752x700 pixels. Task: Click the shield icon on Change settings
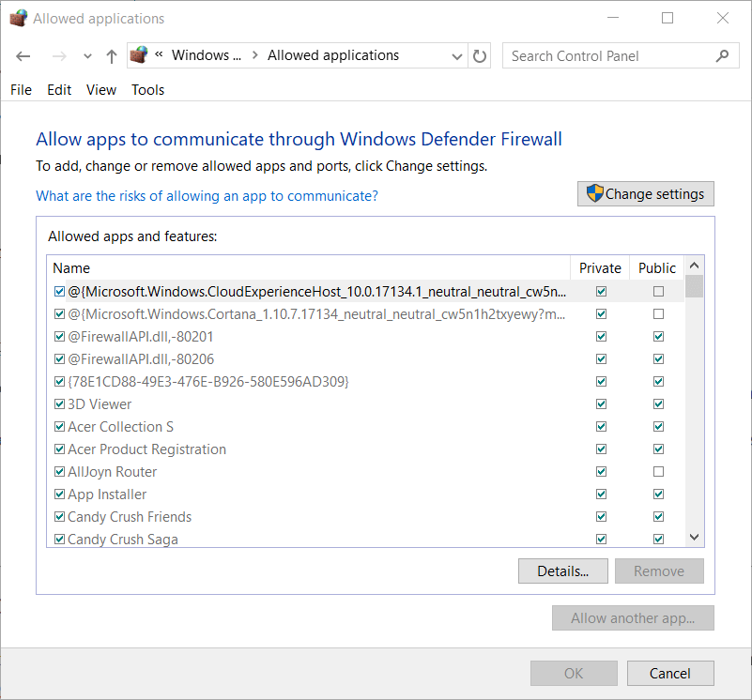(x=594, y=193)
